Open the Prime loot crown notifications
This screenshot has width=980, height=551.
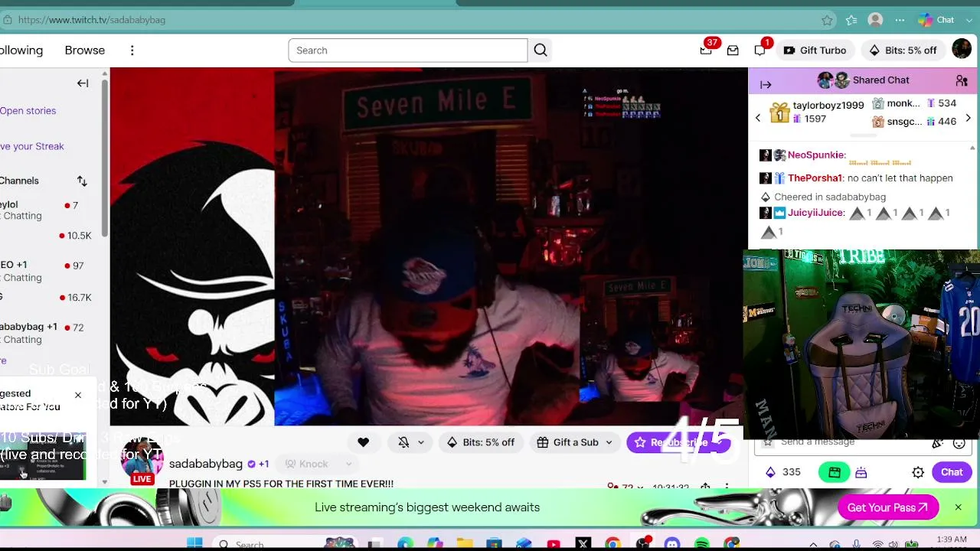pos(706,51)
